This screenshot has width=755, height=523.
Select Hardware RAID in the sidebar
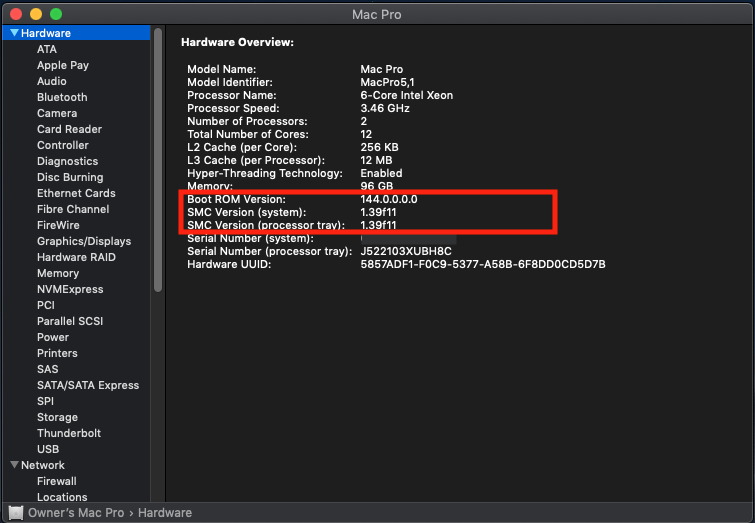pyautogui.click(x=76, y=257)
